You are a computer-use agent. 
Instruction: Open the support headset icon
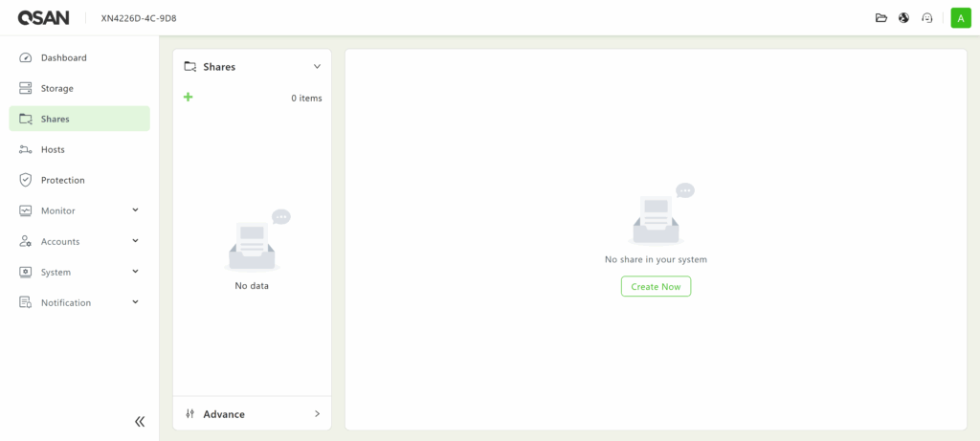(927, 18)
